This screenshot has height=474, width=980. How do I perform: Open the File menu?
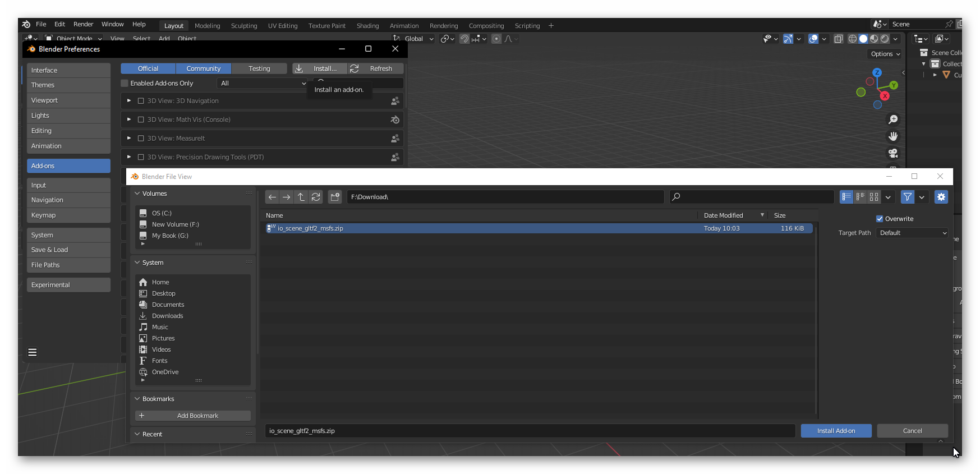[x=41, y=24]
